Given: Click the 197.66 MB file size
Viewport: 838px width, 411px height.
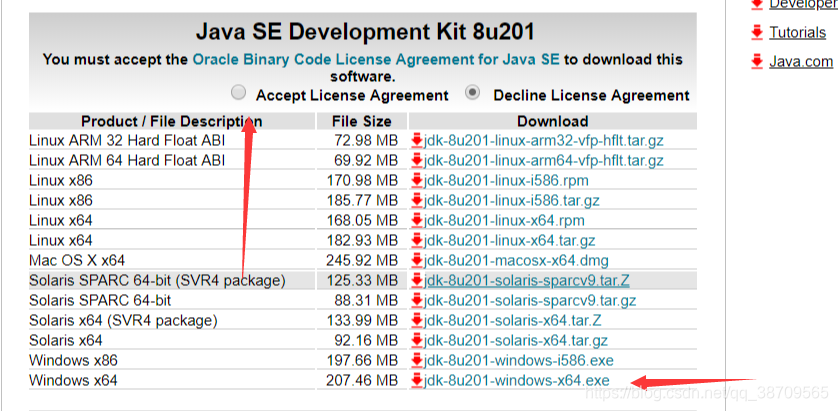Looking at the screenshot, I should [x=362, y=360].
